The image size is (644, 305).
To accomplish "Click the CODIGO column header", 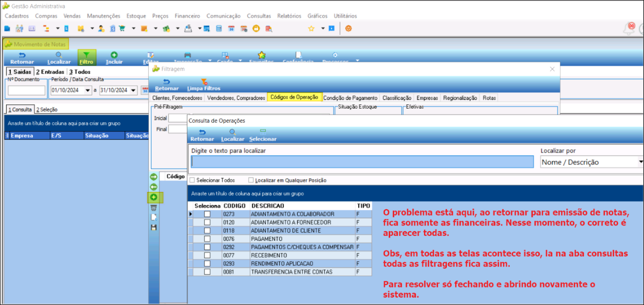I will click(x=235, y=206).
